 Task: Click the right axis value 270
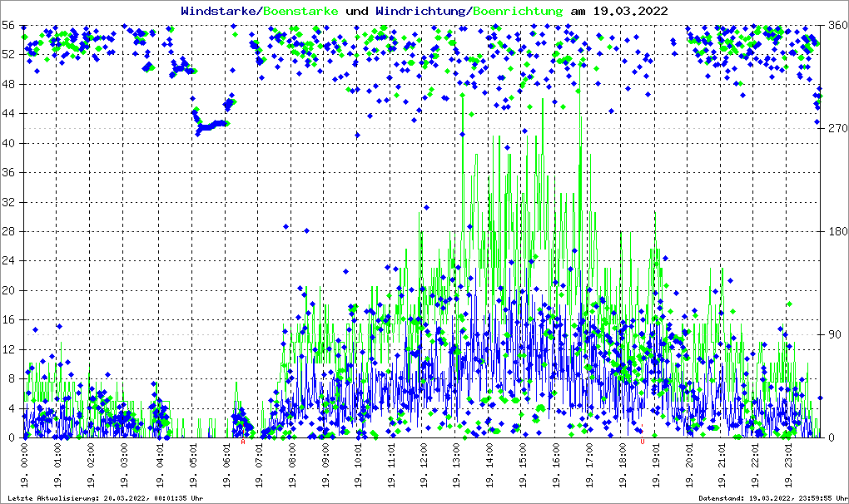click(x=834, y=129)
